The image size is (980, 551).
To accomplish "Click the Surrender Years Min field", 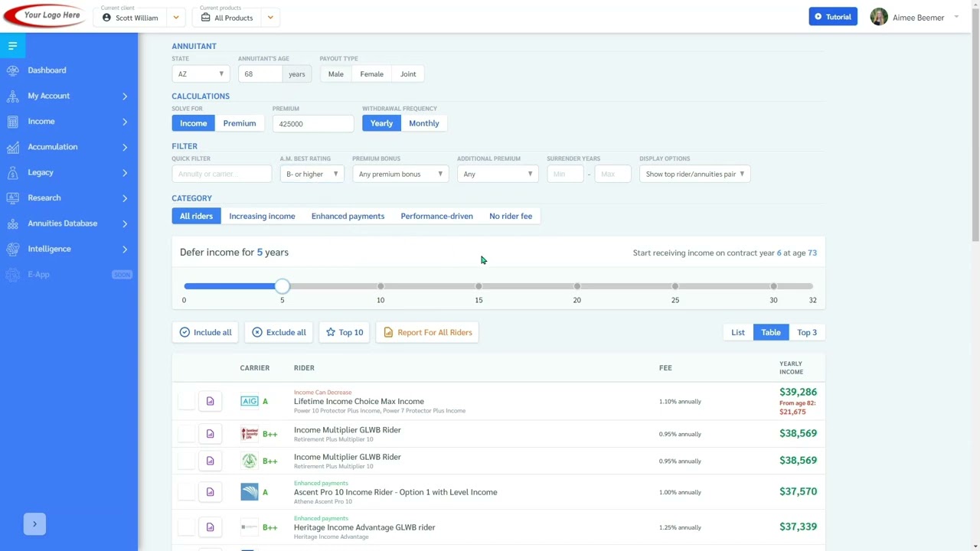I will (566, 174).
